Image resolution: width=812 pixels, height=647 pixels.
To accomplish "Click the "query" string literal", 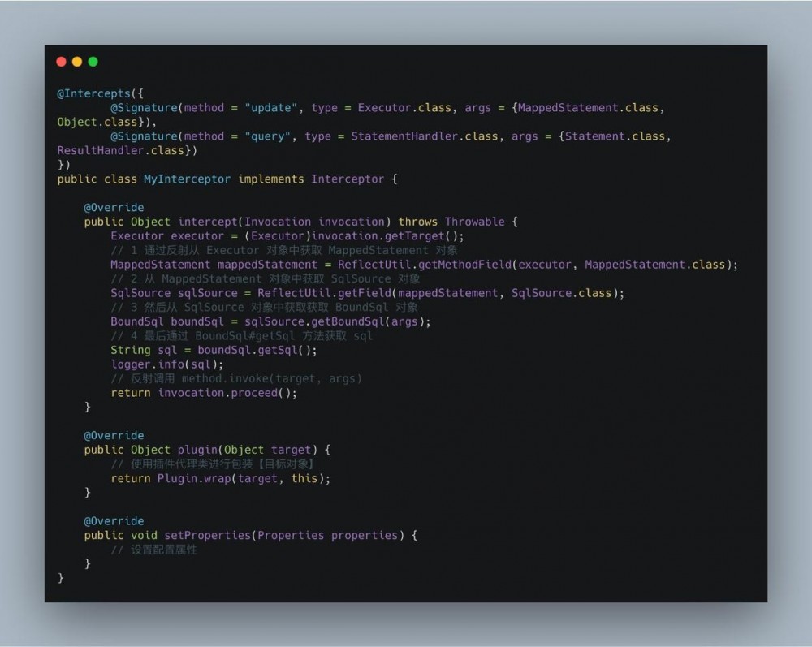I will 268,136.
